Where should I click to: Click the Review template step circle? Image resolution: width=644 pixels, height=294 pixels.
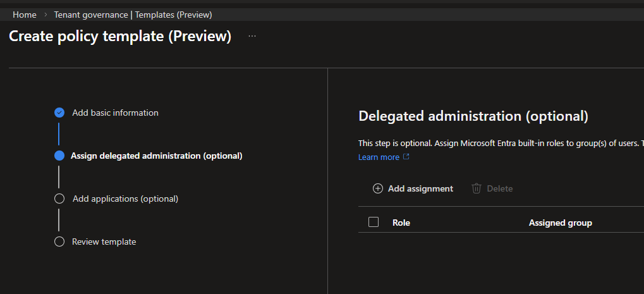[x=59, y=242]
